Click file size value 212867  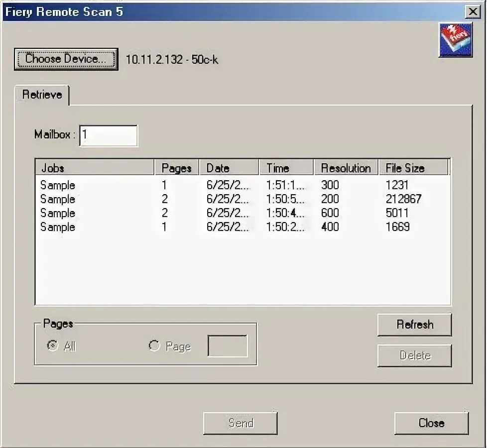403,199
